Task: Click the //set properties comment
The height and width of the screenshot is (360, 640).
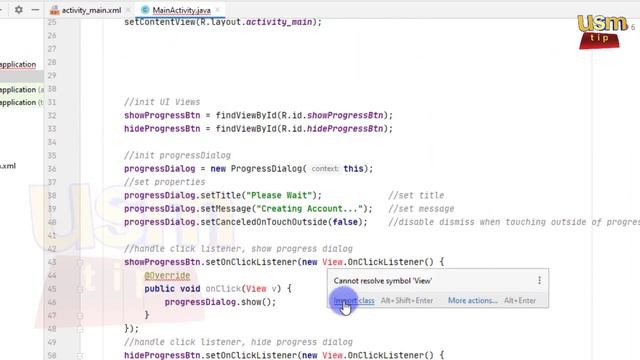Action: 164,182
